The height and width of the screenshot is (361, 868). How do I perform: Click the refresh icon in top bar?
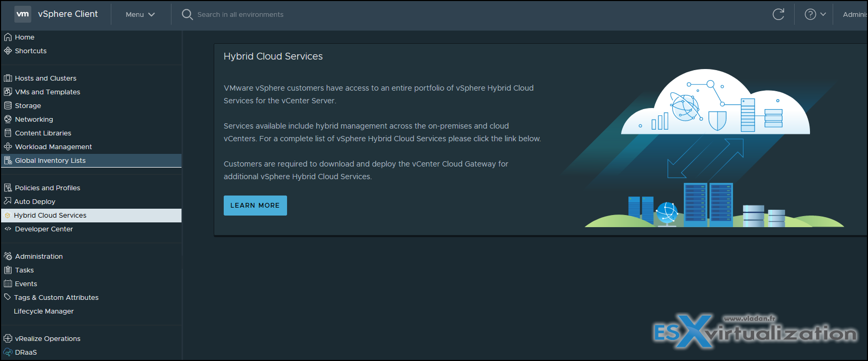point(778,14)
